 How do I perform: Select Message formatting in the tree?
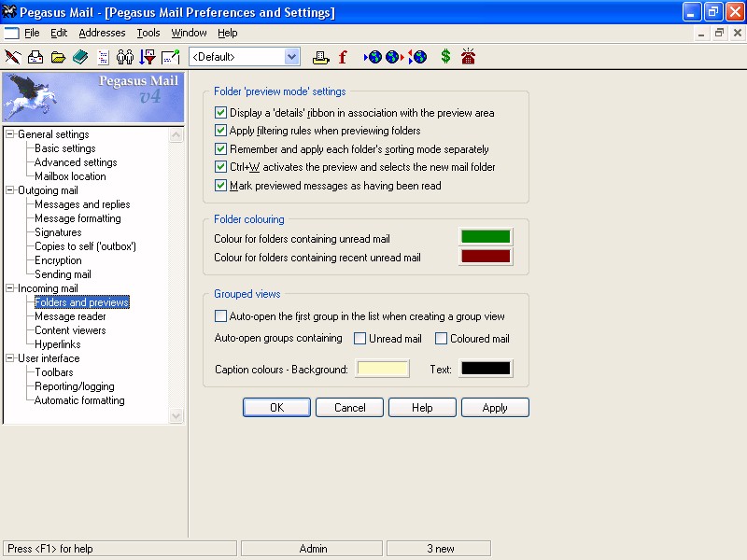pyautogui.click(x=78, y=218)
